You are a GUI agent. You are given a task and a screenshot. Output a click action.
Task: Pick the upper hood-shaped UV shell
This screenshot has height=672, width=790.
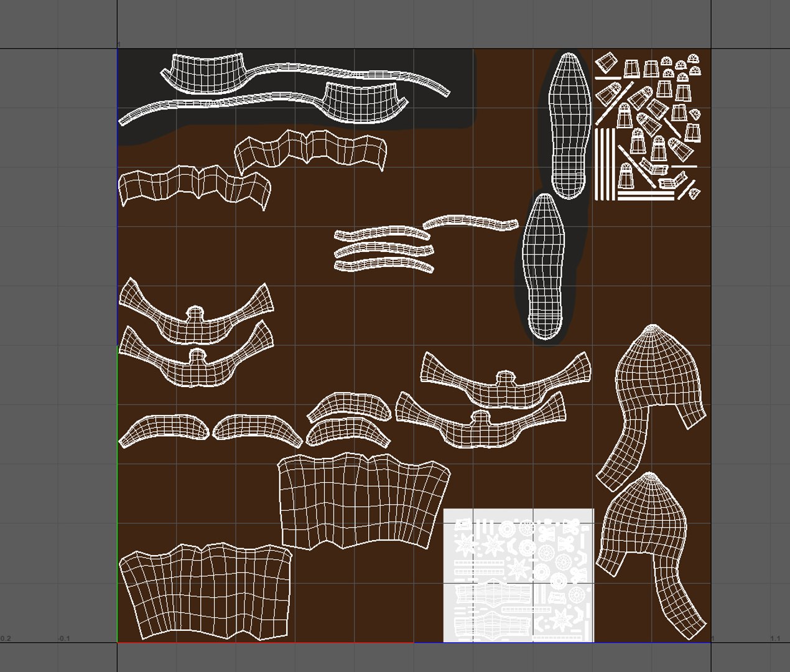pyautogui.click(x=651, y=407)
